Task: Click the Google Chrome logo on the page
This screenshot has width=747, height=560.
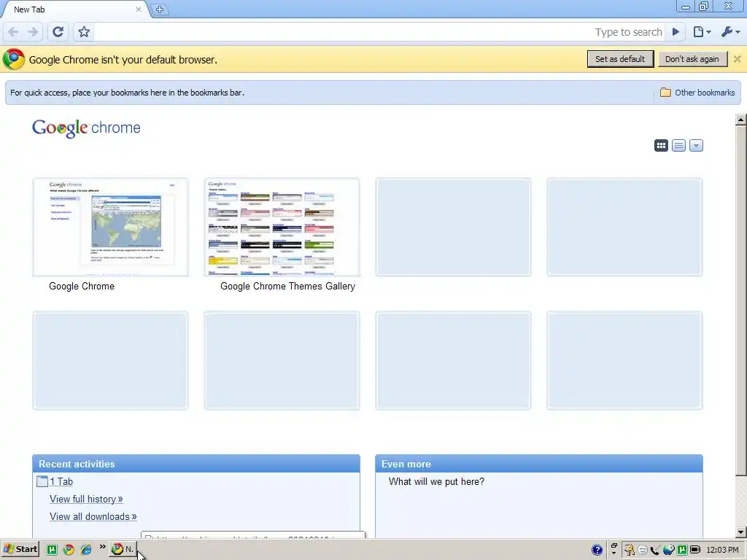Action: (x=86, y=128)
